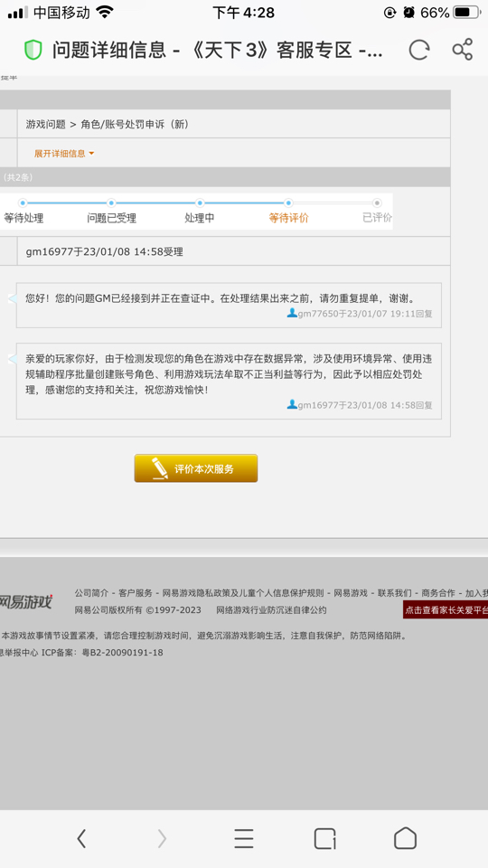Click the orange dropdown arrow beside 展开详细信息
The height and width of the screenshot is (868, 488).
91,154
